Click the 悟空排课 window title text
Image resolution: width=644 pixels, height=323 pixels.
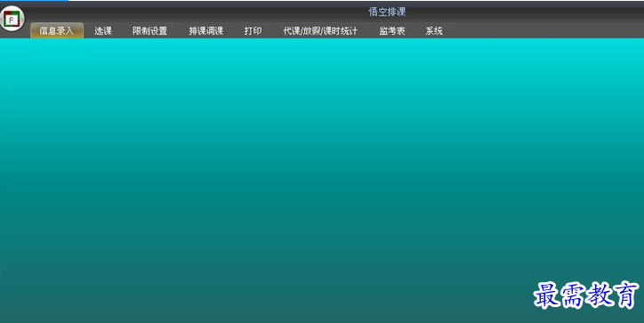tap(387, 12)
